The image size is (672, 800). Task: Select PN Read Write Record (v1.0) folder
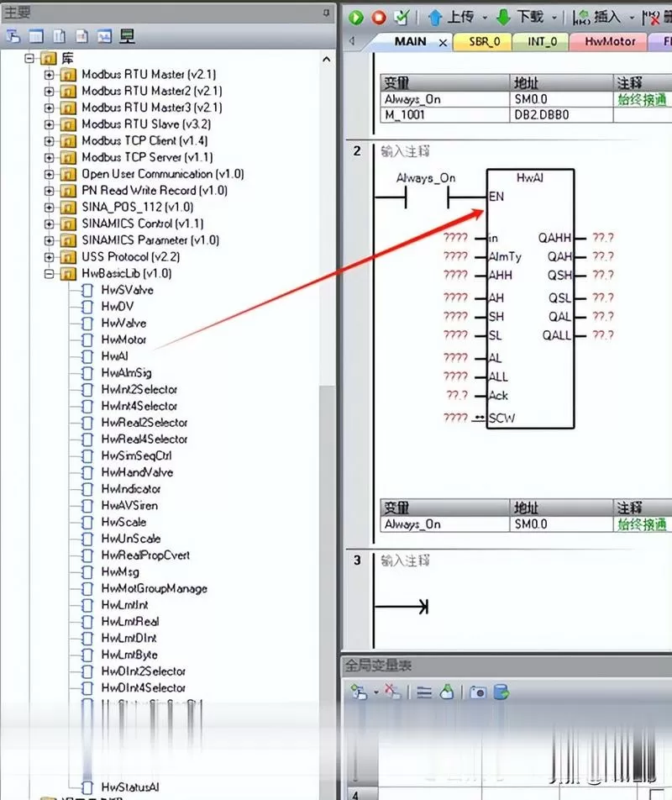pos(154,190)
